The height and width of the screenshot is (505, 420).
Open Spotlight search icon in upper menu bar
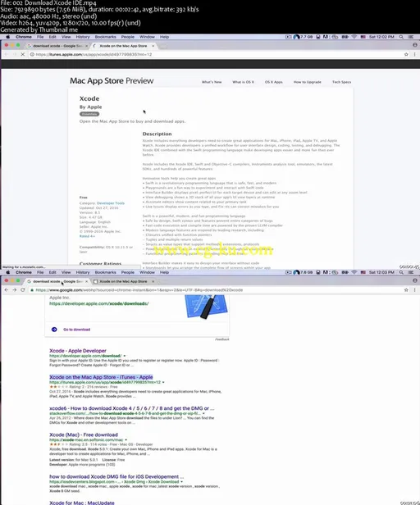(x=401, y=37)
